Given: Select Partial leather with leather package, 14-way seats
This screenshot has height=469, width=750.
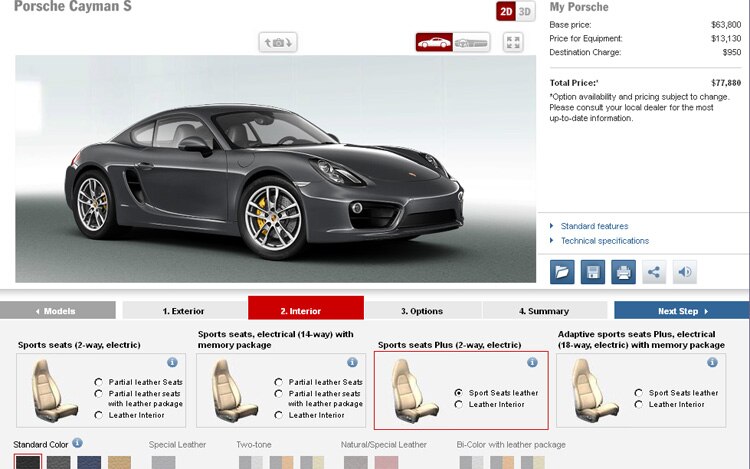Looking at the screenshot, I should 279,393.
